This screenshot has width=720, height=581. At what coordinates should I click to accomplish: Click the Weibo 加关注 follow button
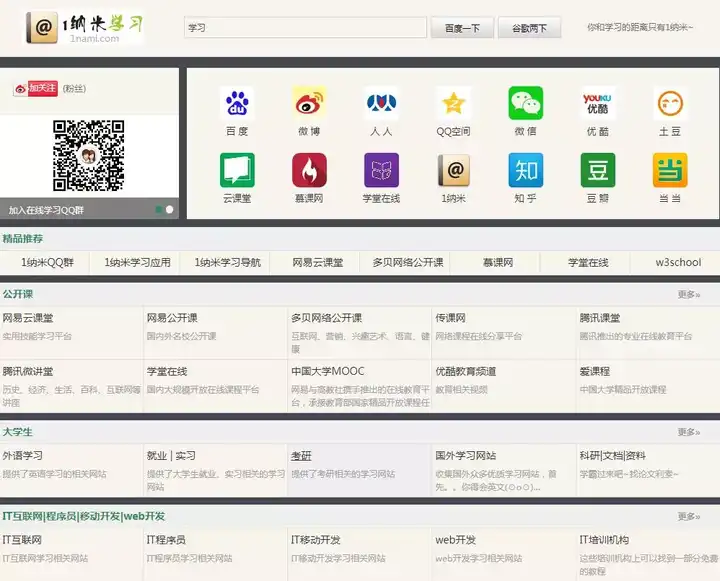(x=36, y=88)
